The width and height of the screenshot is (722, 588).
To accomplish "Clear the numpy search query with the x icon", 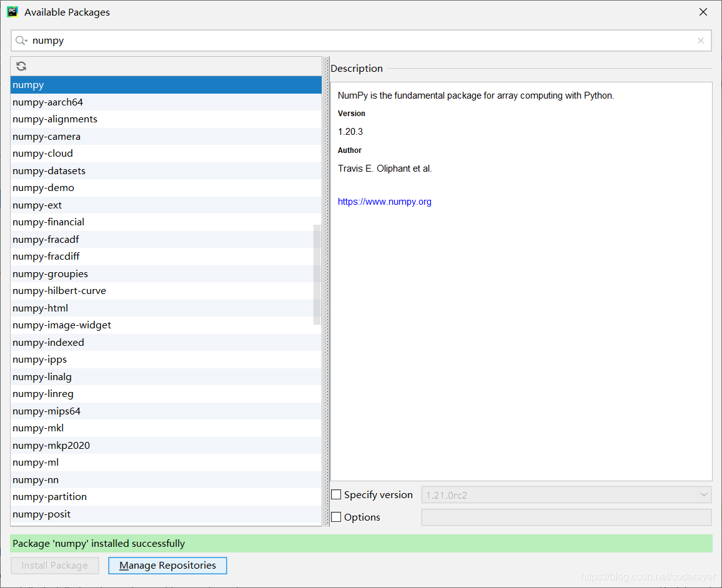I will pos(700,40).
